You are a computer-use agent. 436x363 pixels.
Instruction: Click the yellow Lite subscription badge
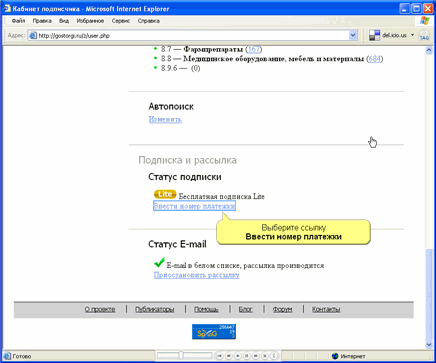click(x=165, y=194)
